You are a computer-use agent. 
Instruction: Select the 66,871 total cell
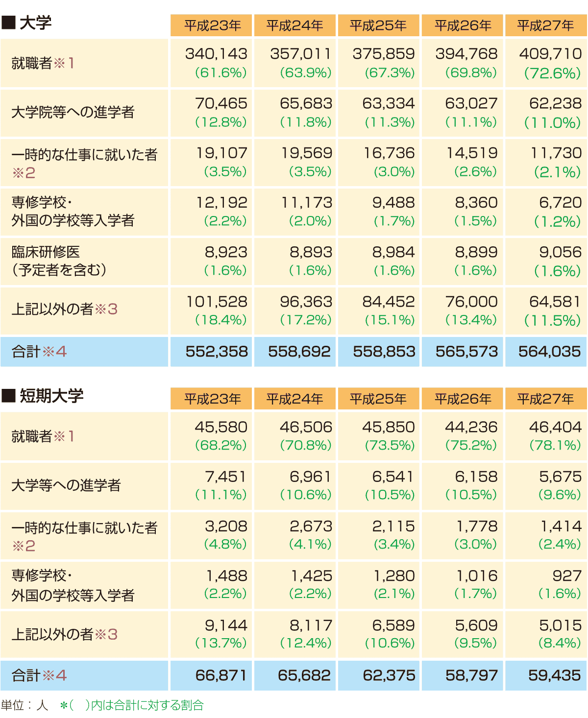tap(221, 675)
